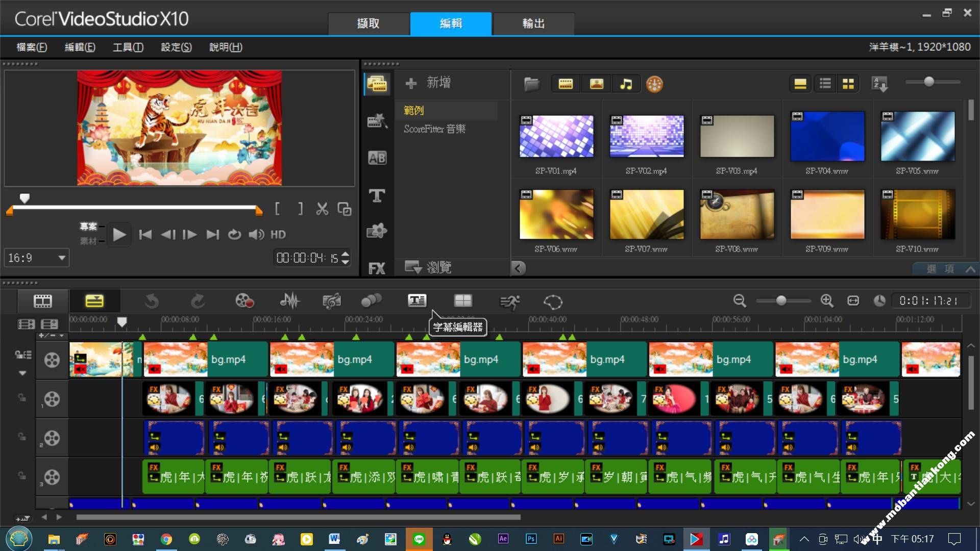Open the ScoreFitter disc icon
The image size is (980, 551).
tap(654, 84)
